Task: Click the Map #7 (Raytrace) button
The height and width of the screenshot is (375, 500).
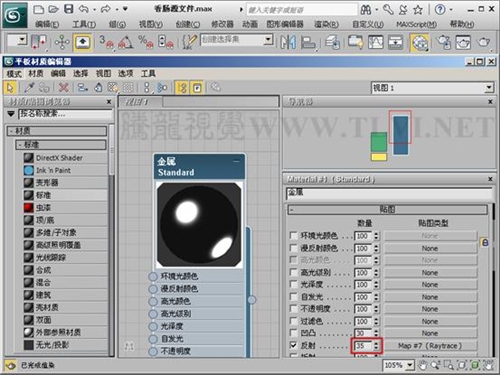Action: (430, 346)
